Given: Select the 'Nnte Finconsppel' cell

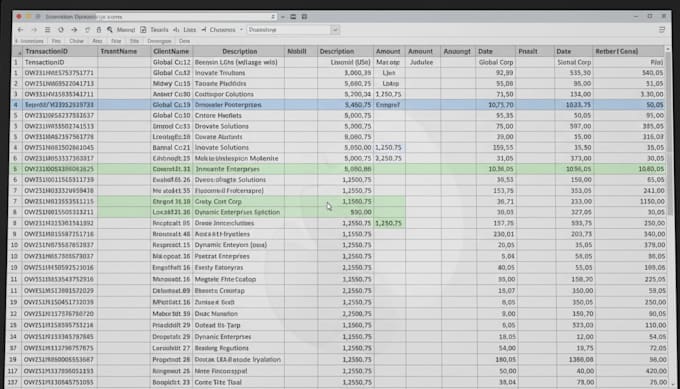Looking at the screenshot, I should pos(239,371).
